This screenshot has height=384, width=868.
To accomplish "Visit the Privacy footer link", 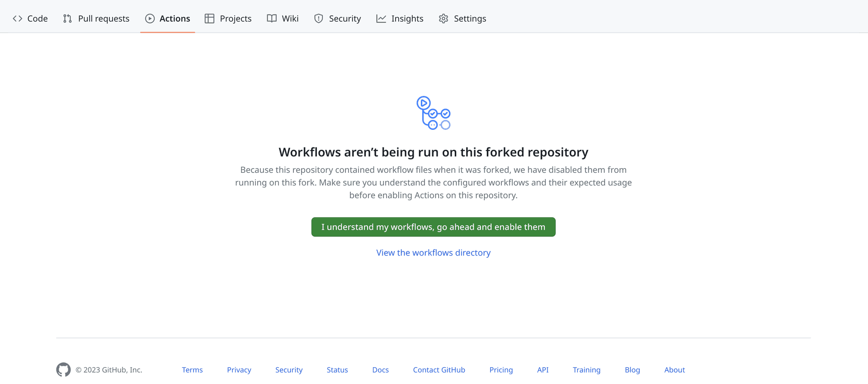I will click(x=239, y=370).
